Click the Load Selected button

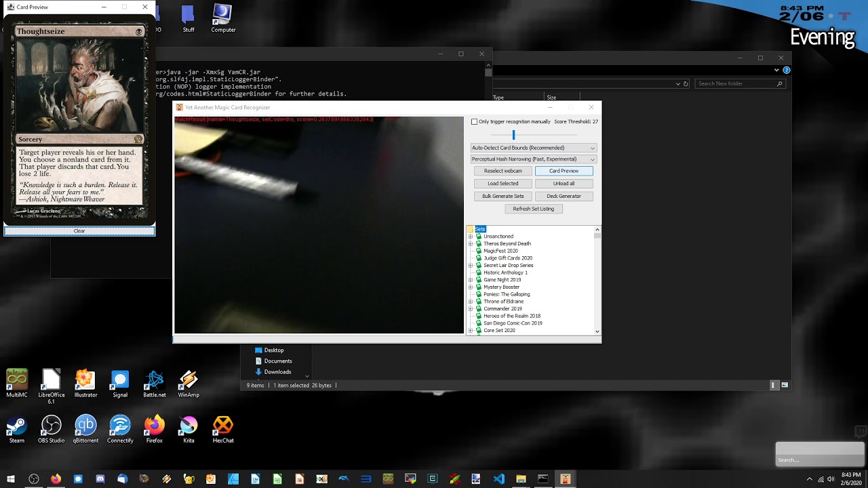coord(502,184)
